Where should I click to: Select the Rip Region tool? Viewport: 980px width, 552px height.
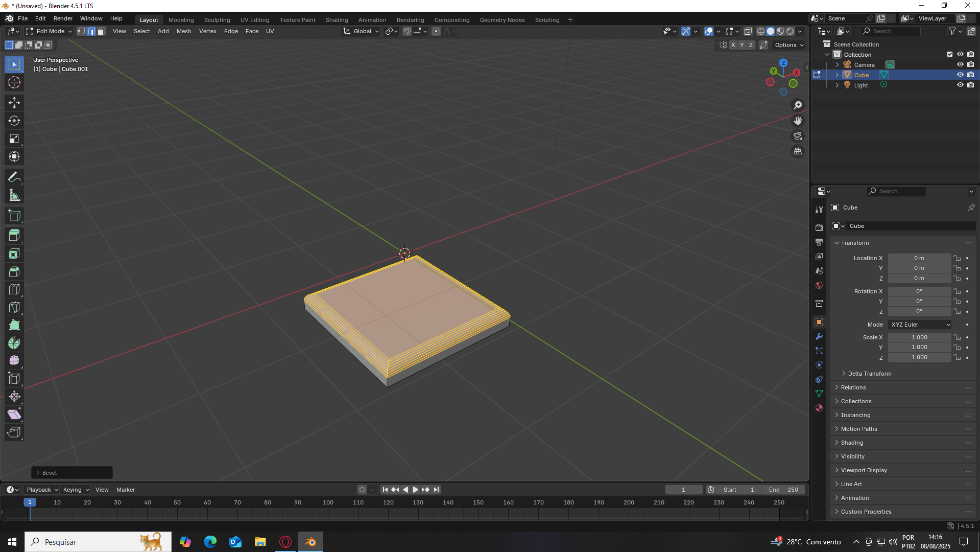tap(14, 432)
